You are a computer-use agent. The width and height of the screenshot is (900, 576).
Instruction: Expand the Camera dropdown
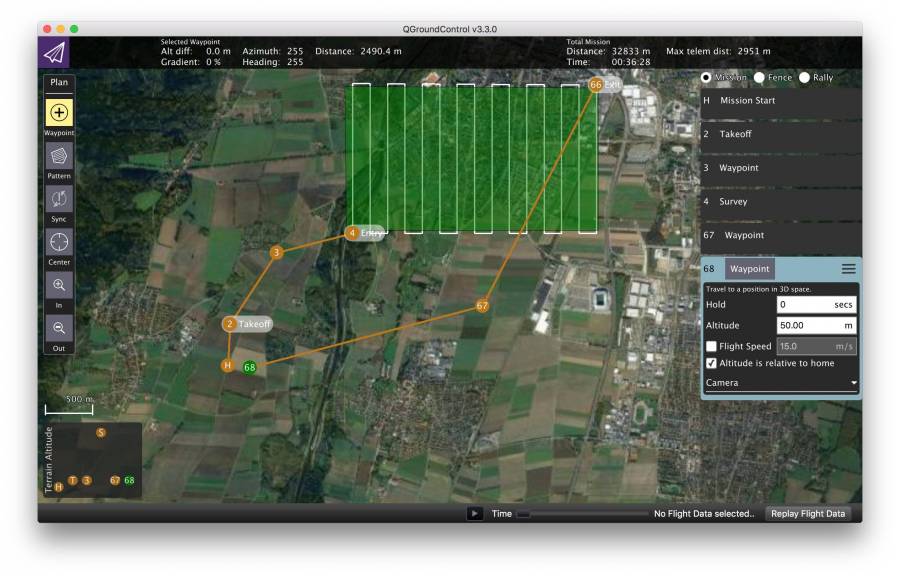click(782, 381)
